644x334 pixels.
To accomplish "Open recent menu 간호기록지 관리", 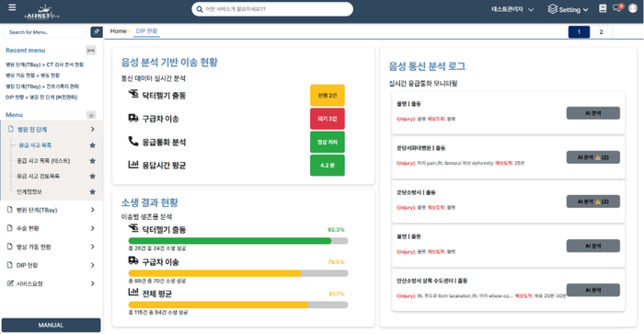I will (42, 86).
